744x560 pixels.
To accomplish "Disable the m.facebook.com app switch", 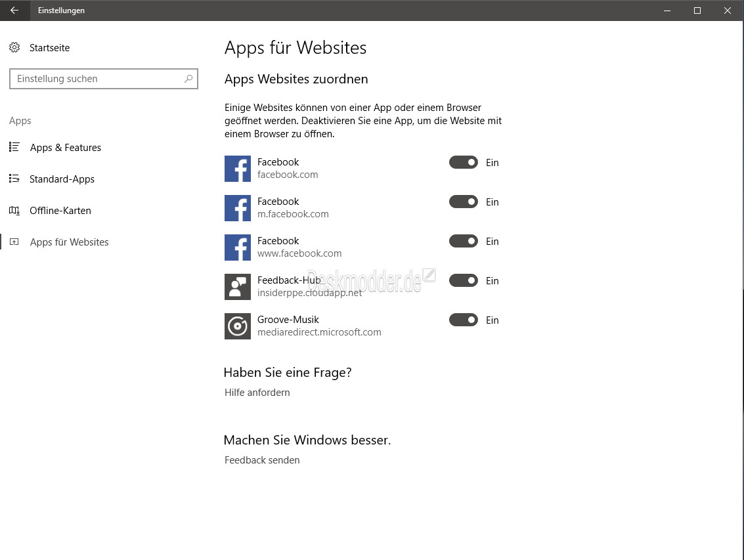I will (x=463, y=202).
